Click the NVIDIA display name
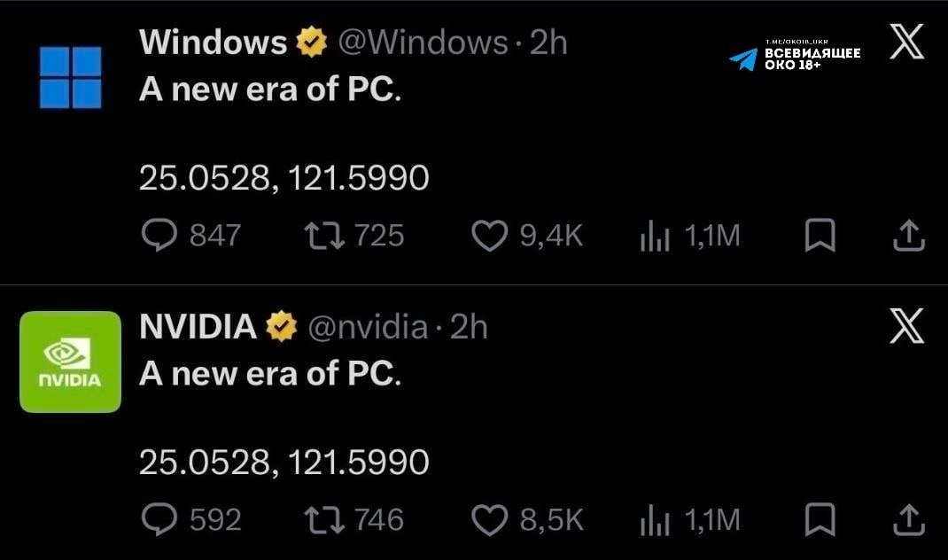 (198, 327)
